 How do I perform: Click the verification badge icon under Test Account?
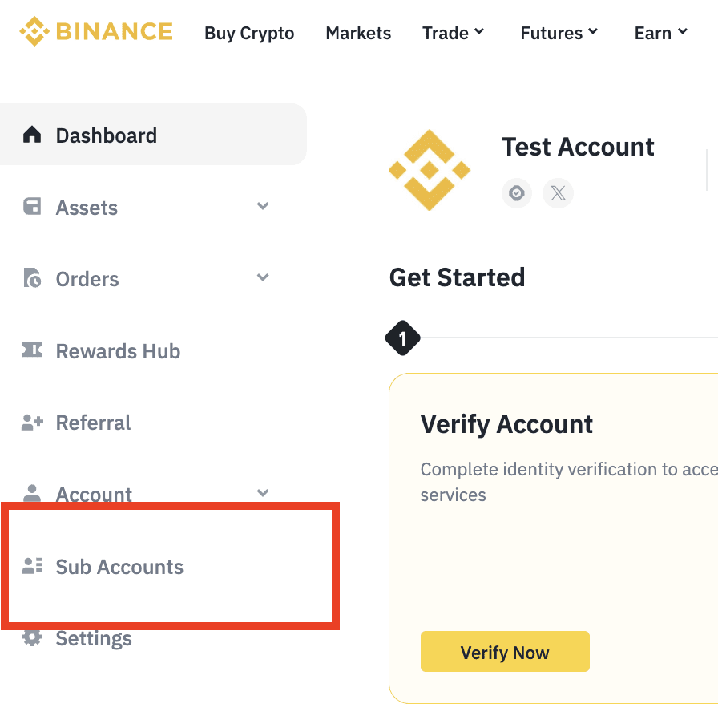coord(517,193)
